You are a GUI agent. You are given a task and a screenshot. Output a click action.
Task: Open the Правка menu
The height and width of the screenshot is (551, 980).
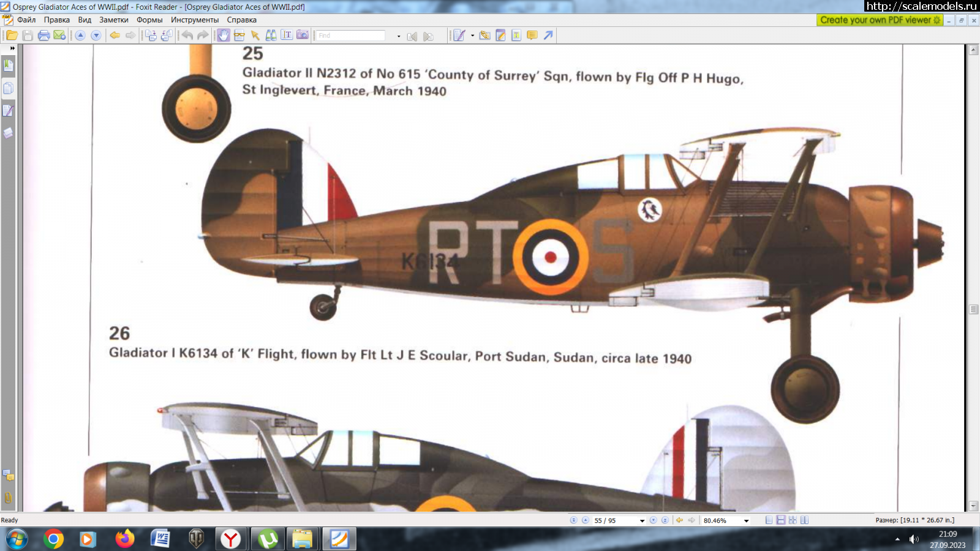coord(56,20)
